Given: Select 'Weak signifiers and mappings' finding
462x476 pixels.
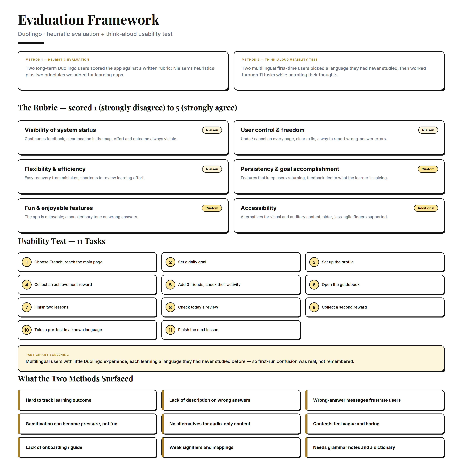Looking at the screenshot, I should [x=232, y=448].
